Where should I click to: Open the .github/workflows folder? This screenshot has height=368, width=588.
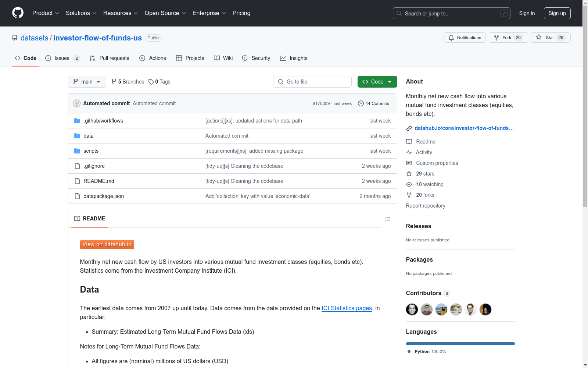(x=103, y=121)
